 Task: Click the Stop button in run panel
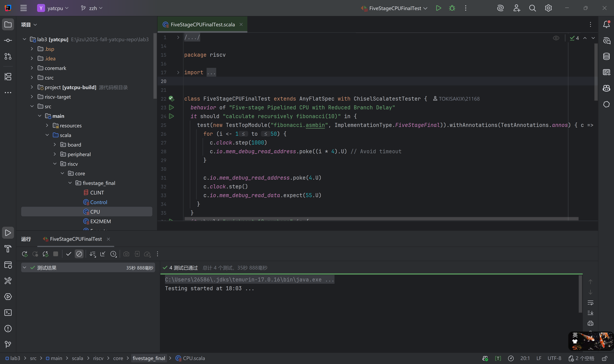coord(56,254)
